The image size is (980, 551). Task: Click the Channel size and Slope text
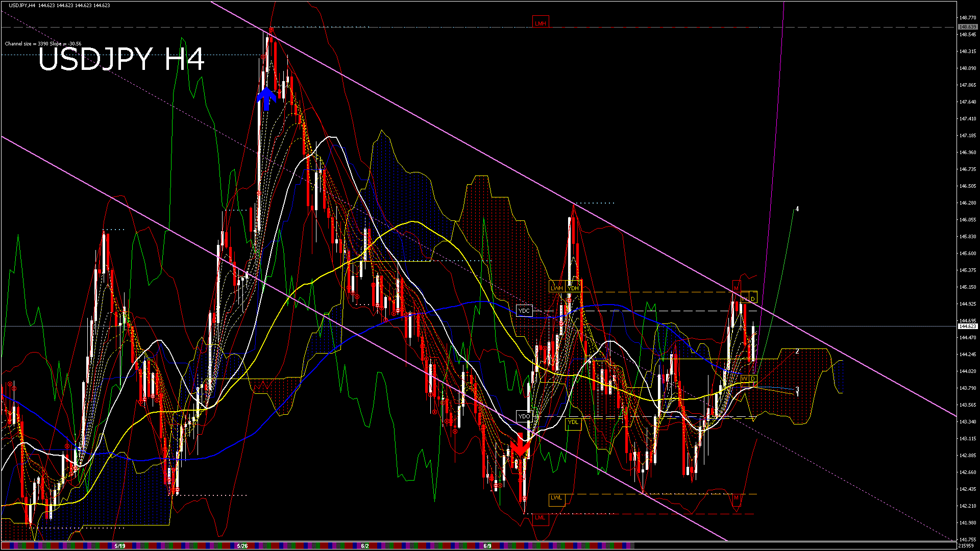click(43, 44)
